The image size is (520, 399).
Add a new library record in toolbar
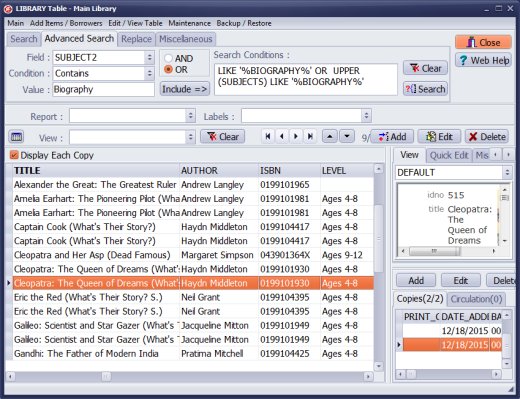(392, 137)
